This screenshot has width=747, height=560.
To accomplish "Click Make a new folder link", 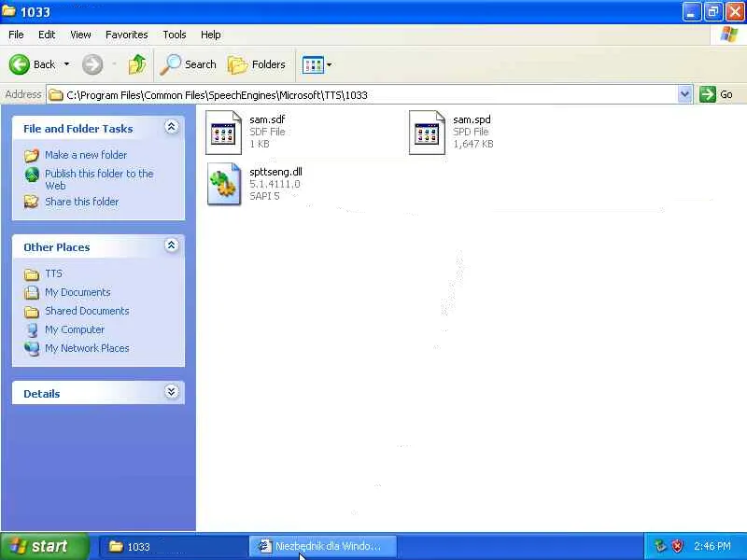I will (x=86, y=155).
